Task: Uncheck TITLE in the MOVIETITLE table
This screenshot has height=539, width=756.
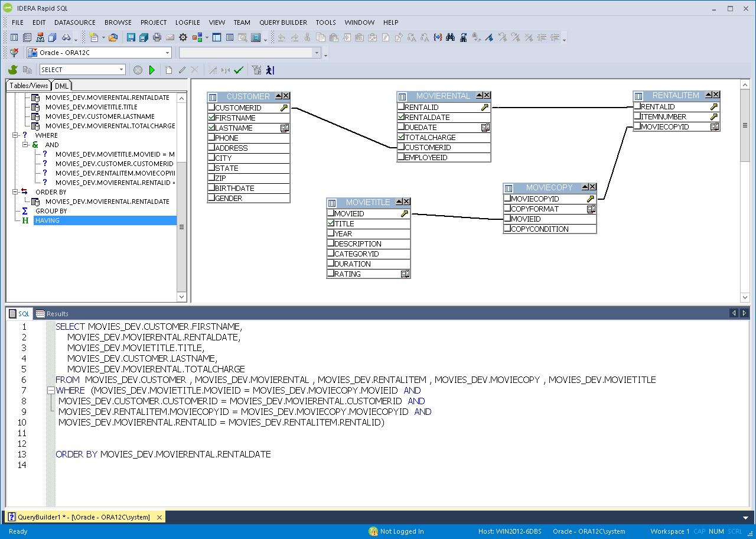Action: (332, 223)
